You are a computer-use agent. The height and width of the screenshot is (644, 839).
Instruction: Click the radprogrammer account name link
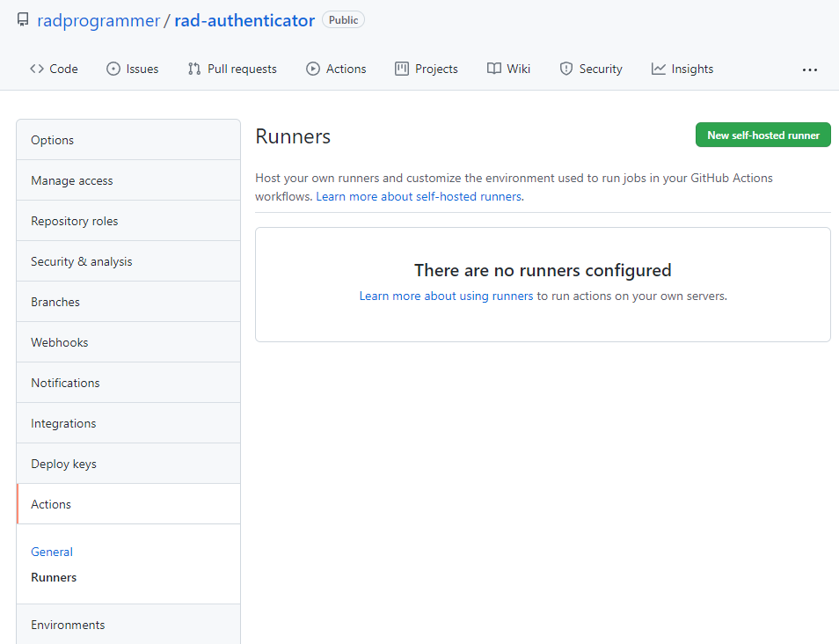98,19
